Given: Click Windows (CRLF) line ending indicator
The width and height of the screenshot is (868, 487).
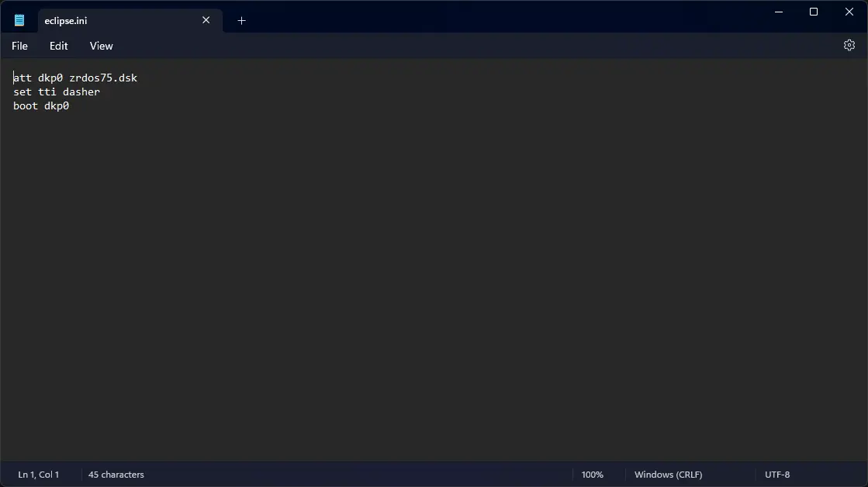Looking at the screenshot, I should pyautogui.click(x=669, y=475).
